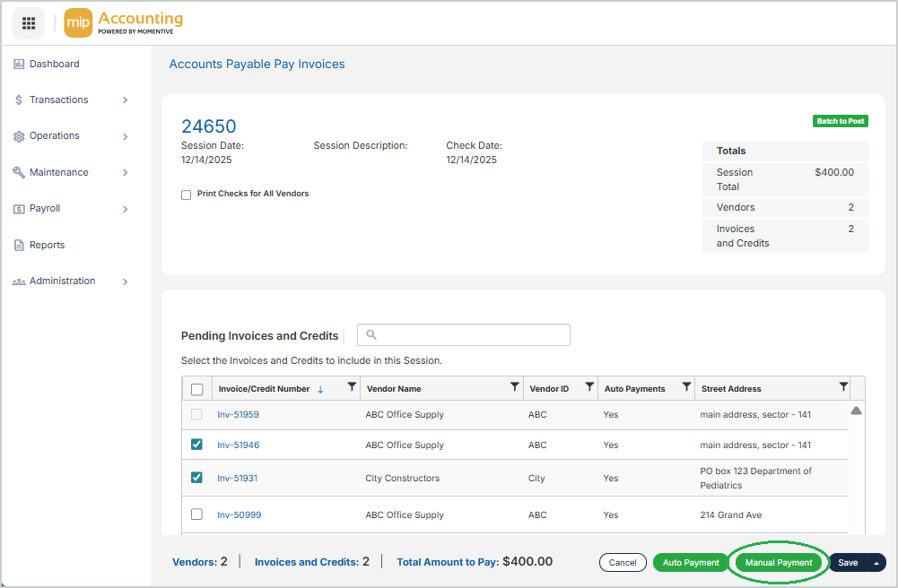Check the Inv-50999 row checkbox
Image resolution: width=898 pixels, height=588 pixels.
click(x=197, y=514)
